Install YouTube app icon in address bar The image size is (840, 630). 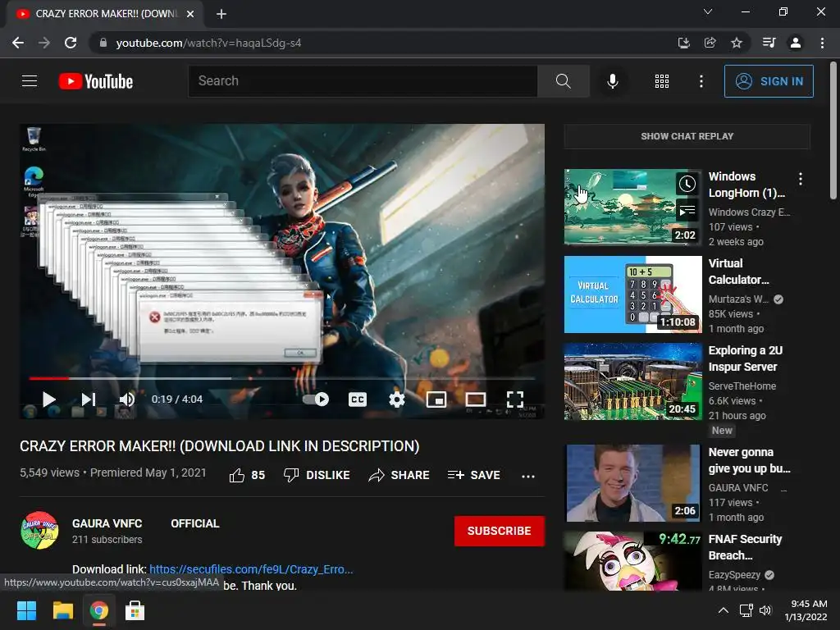(x=684, y=43)
